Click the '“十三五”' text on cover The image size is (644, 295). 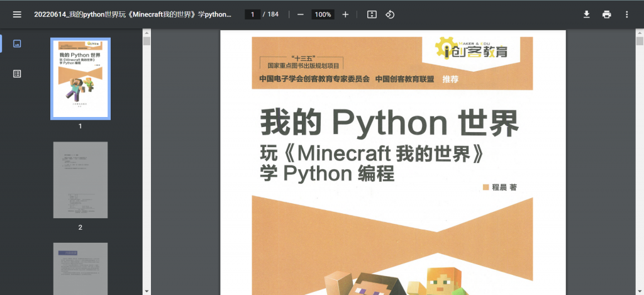coord(303,58)
